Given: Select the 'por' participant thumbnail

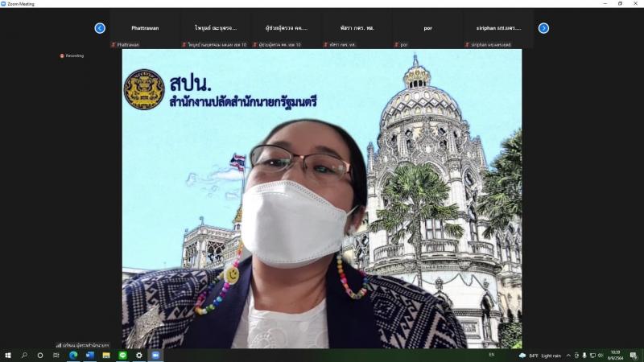Looking at the screenshot, I should click(427, 28).
